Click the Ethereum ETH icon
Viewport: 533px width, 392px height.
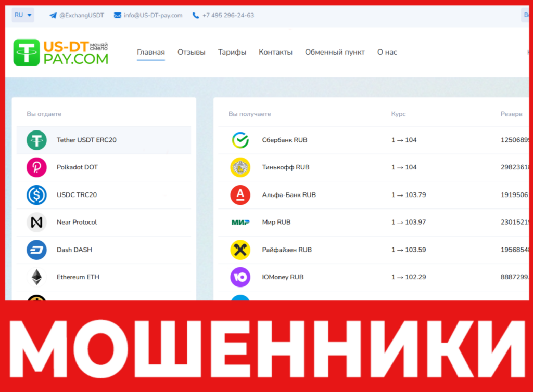coord(36,277)
